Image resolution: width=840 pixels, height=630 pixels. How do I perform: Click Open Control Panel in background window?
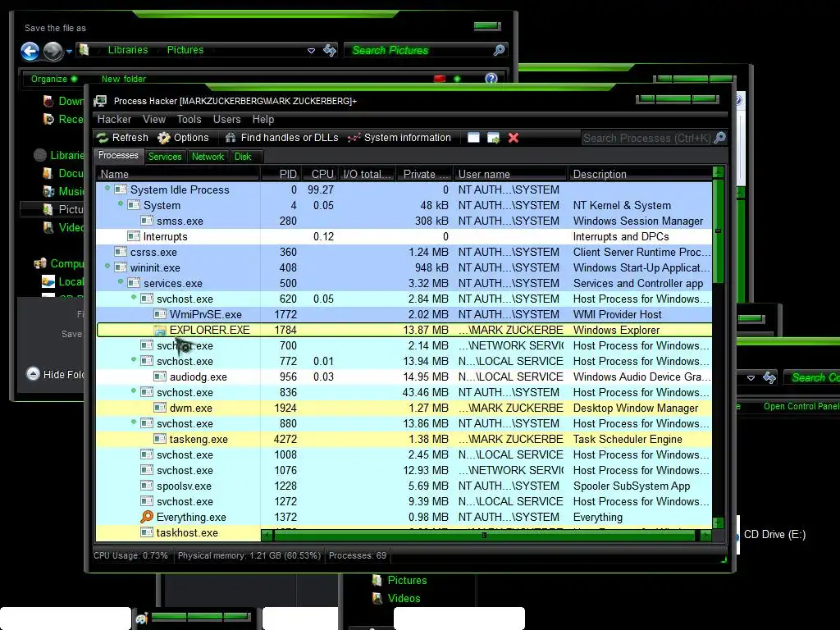tap(801, 406)
